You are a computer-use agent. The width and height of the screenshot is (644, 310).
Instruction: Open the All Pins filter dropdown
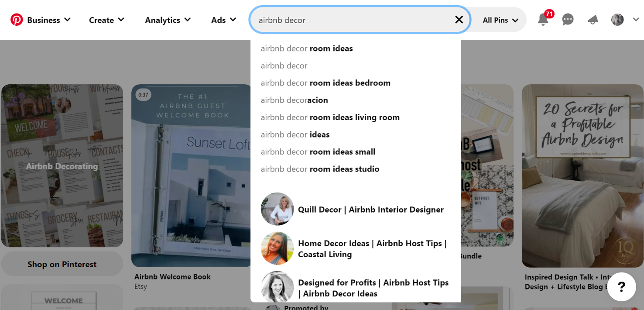point(500,20)
